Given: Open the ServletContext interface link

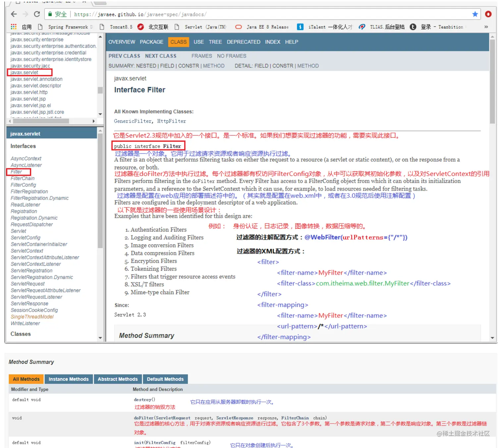Looking at the screenshot, I should 27,251.
